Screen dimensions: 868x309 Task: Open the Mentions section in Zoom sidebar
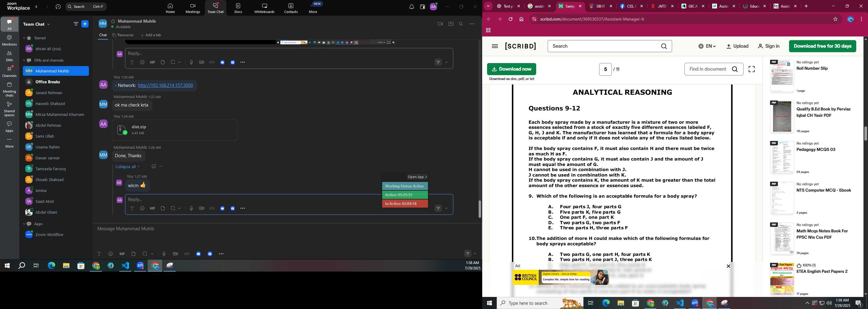pos(9,40)
